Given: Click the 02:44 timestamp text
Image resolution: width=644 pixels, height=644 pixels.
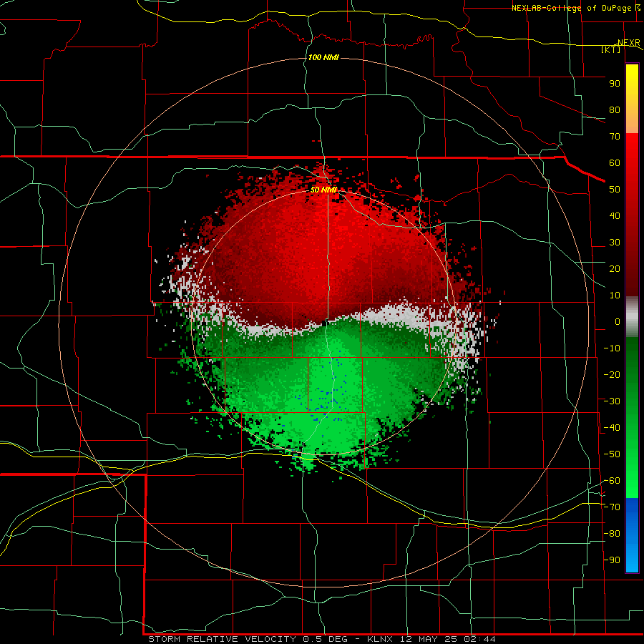Looking at the screenshot, I should click(x=479, y=639).
